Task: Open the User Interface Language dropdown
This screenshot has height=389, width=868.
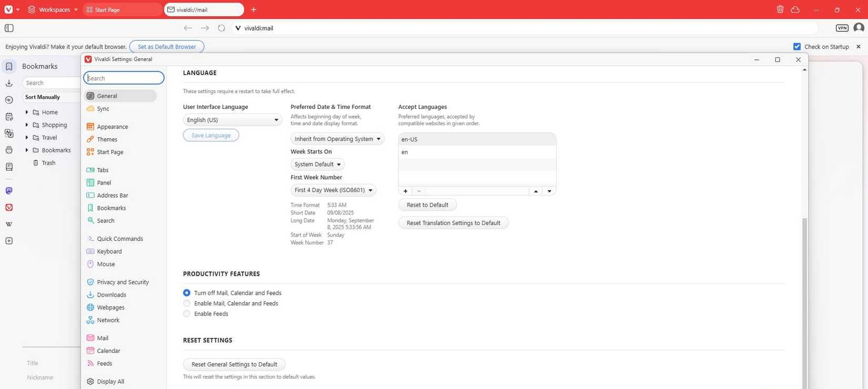Action: (232, 120)
